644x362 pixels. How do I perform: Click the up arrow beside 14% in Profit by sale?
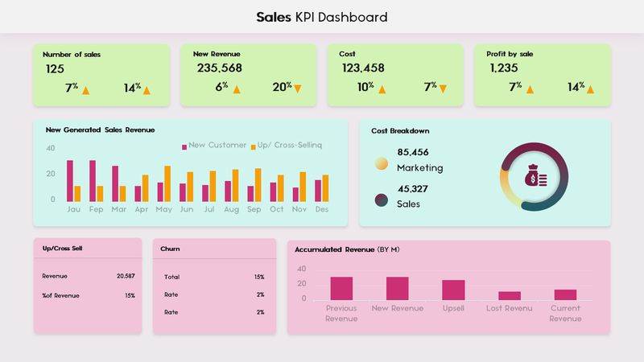click(590, 89)
